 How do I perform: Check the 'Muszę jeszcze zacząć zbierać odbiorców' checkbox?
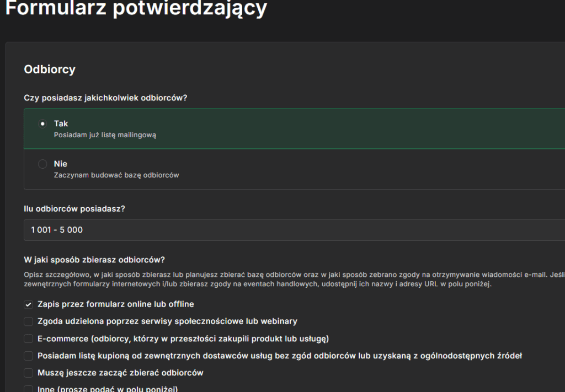tap(29, 373)
